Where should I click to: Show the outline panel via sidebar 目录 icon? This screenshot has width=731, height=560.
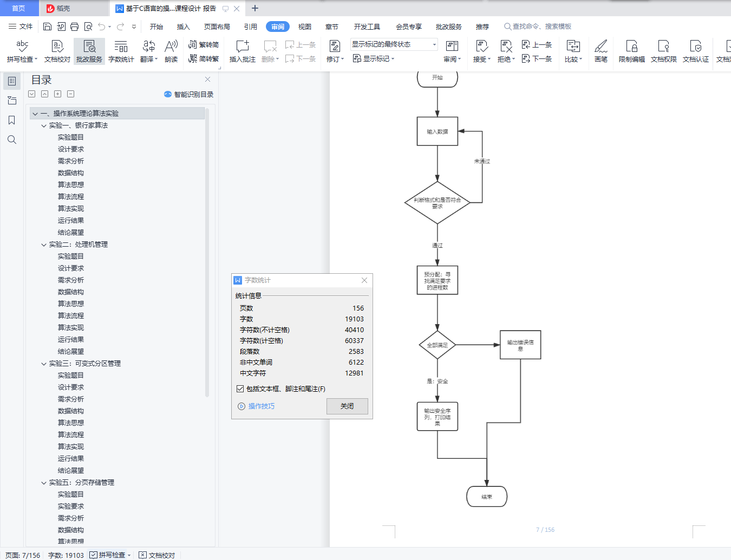tap(12, 81)
